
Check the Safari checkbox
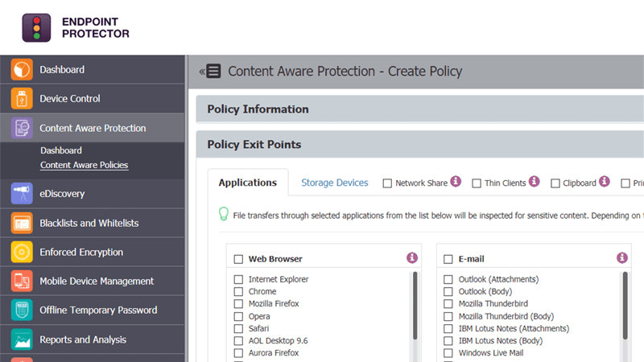click(x=238, y=329)
